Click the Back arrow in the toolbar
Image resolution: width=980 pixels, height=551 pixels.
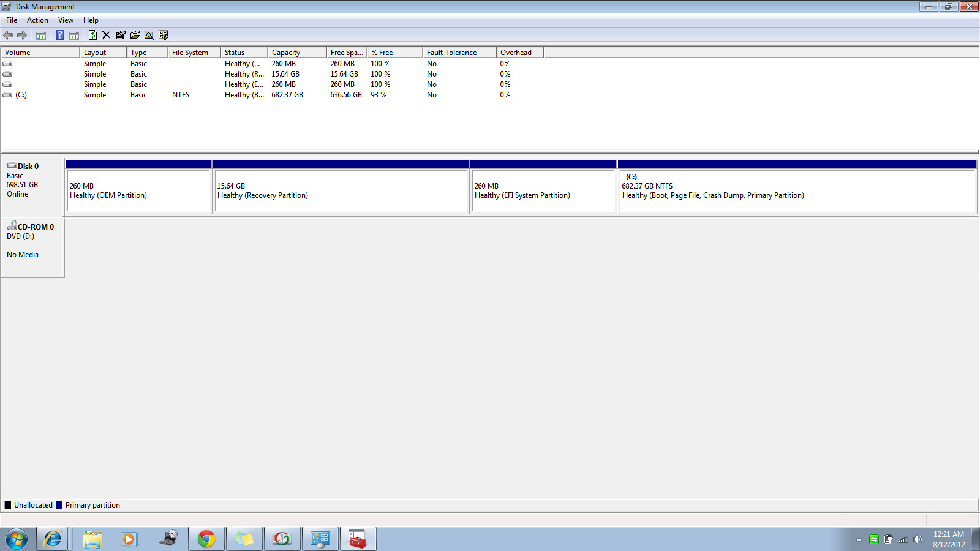click(8, 36)
